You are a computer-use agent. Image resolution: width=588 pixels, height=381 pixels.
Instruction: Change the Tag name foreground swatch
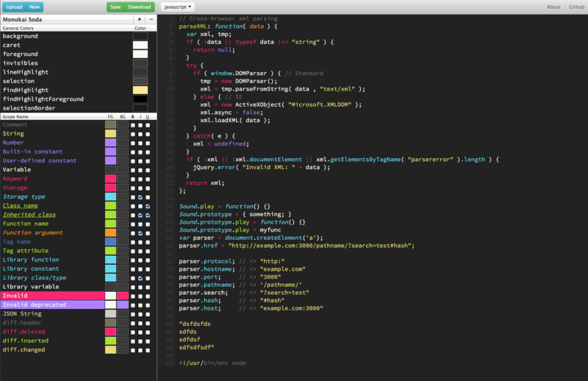(111, 242)
